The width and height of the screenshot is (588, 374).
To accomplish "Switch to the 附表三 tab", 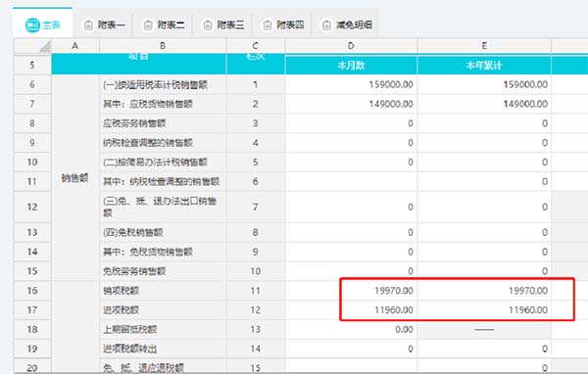I will click(222, 24).
